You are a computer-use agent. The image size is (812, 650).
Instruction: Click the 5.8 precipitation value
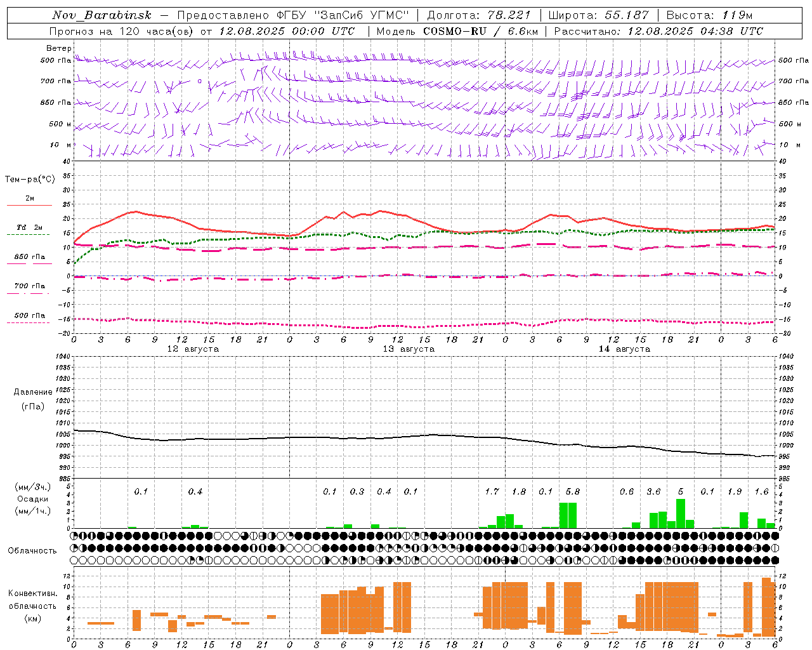tap(573, 491)
